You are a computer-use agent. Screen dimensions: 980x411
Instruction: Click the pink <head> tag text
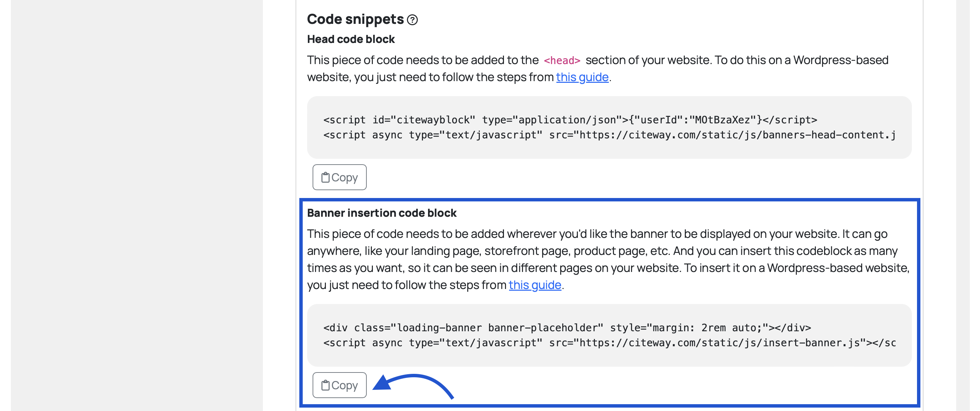[x=562, y=61]
